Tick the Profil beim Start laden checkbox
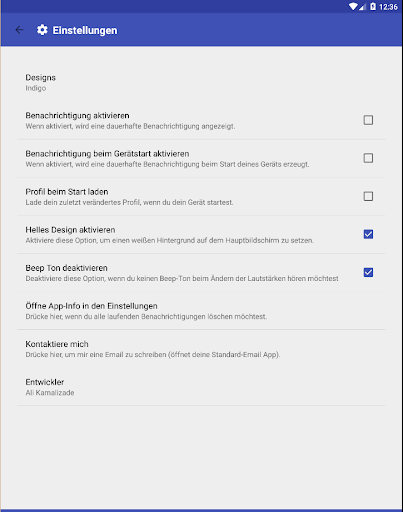 coord(368,196)
